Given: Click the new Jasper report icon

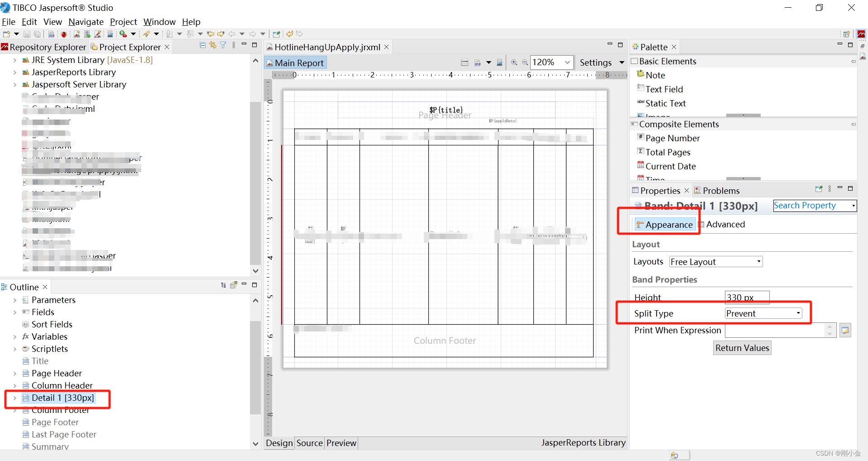Looking at the screenshot, I should [77, 34].
